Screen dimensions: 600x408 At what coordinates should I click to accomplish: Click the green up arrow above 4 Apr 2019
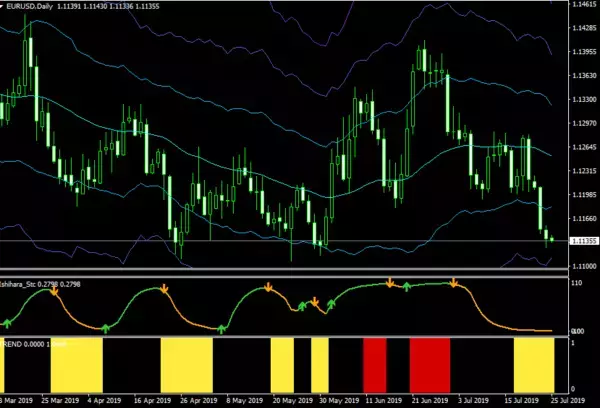(106, 329)
